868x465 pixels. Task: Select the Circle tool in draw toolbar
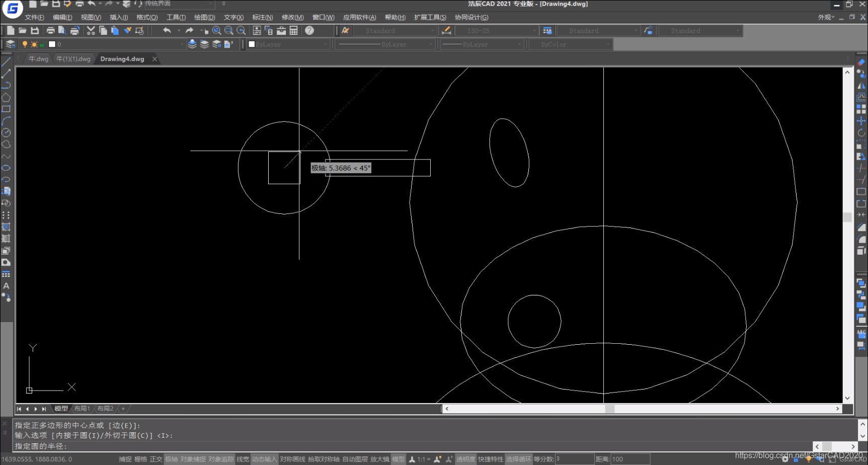coord(6,132)
